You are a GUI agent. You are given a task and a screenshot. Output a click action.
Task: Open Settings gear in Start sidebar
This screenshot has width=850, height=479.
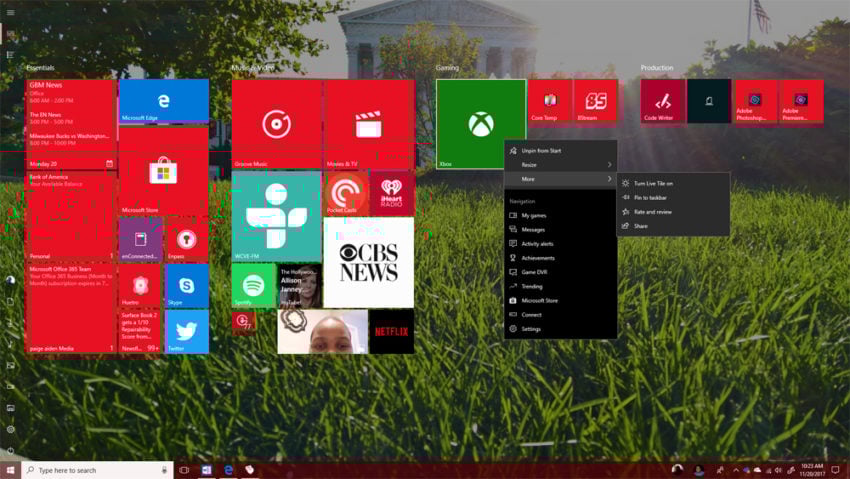click(10, 429)
